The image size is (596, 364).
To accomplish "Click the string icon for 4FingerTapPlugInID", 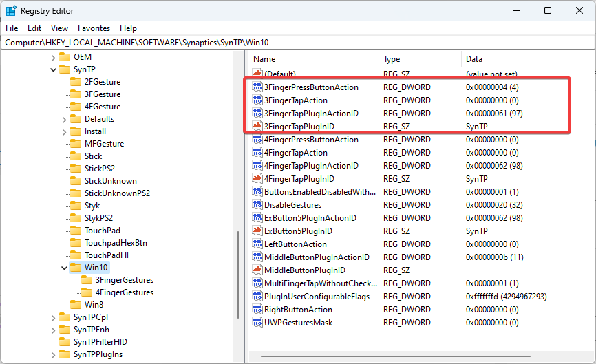I will pos(257,179).
